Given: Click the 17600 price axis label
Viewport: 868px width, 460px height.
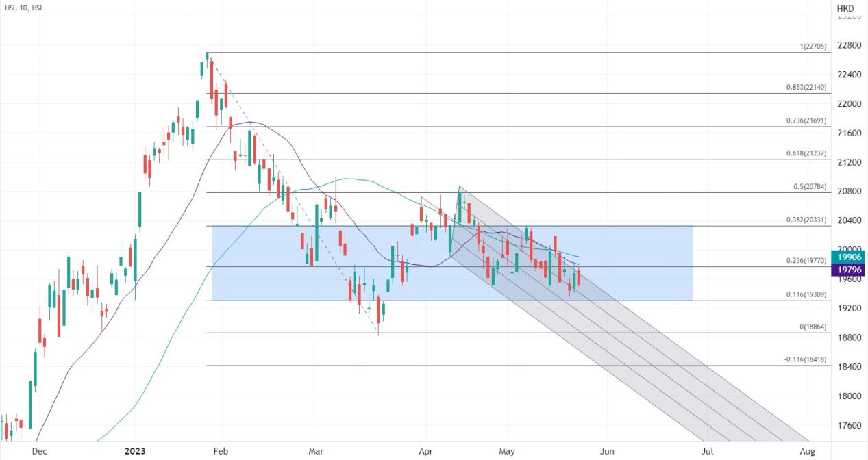Looking at the screenshot, I should coord(849,425).
